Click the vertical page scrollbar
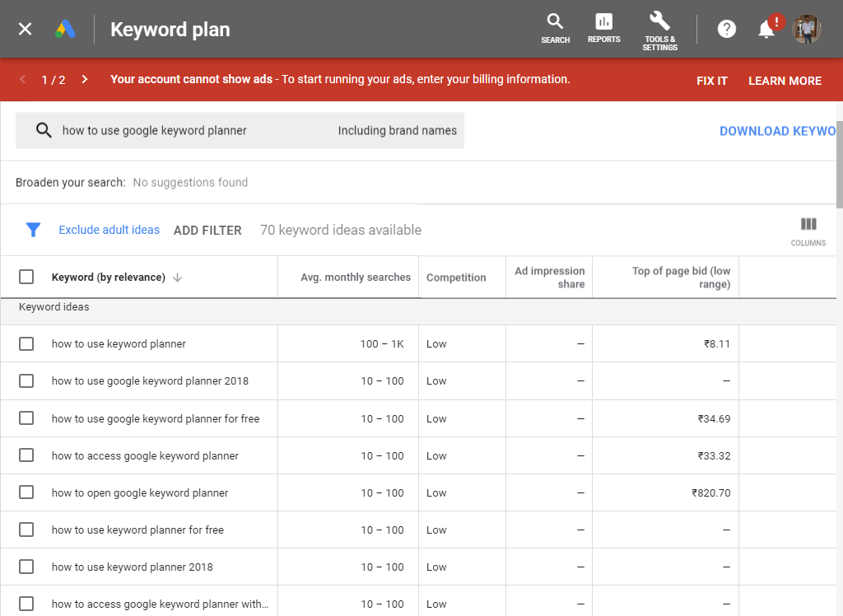843x616 pixels. pyautogui.click(x=839, y=164)
